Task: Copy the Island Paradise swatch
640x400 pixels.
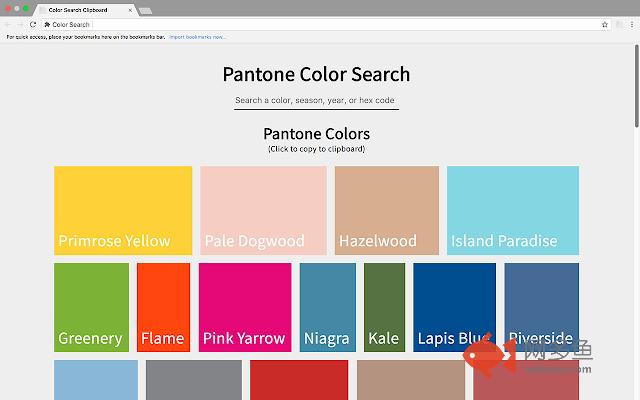Action: click(x=513, y=210)
